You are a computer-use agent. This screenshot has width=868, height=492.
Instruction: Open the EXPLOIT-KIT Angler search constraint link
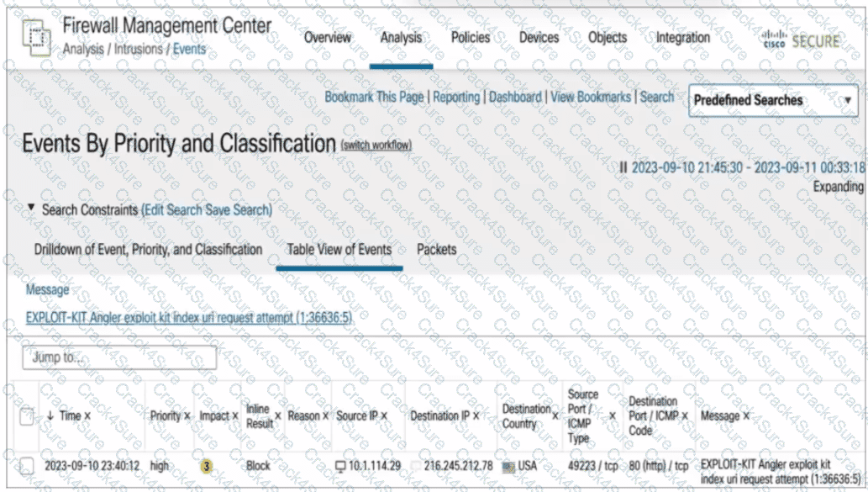(189, 317)
